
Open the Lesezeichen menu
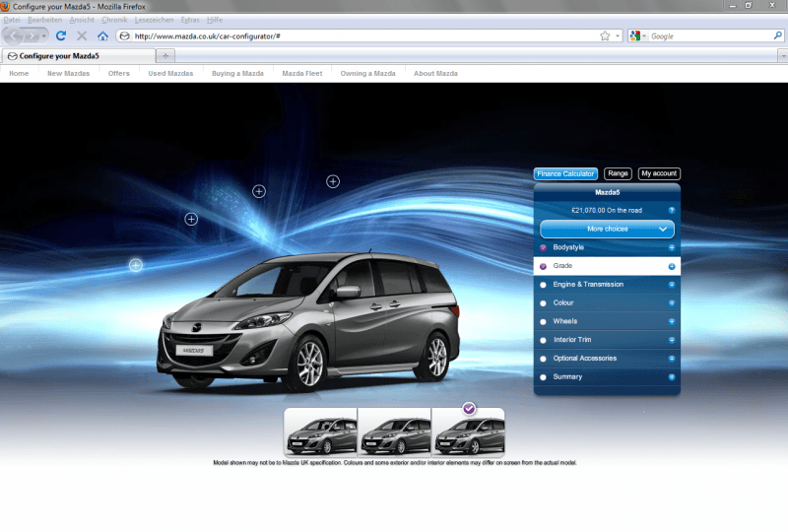(x=154, y=20)
